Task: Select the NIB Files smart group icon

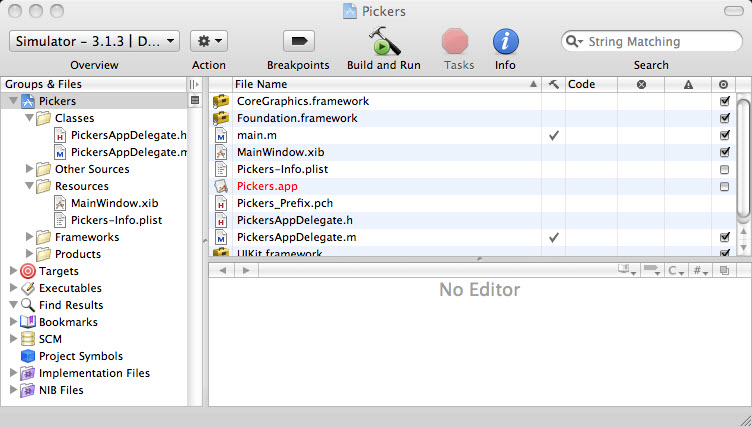Action: [28, 390]
